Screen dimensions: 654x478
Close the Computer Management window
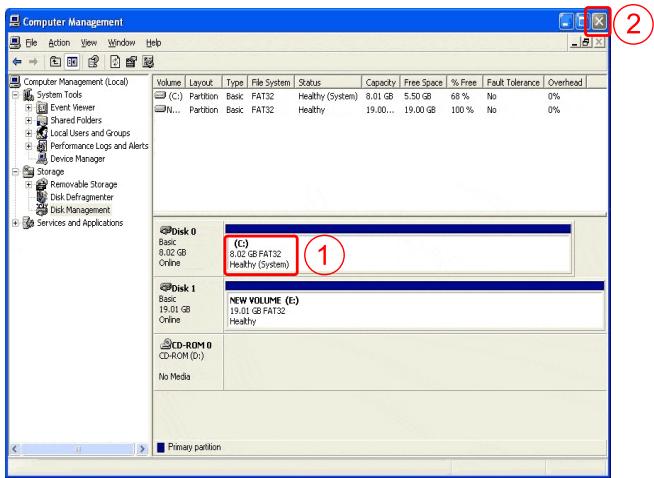(x=599, y=21)
